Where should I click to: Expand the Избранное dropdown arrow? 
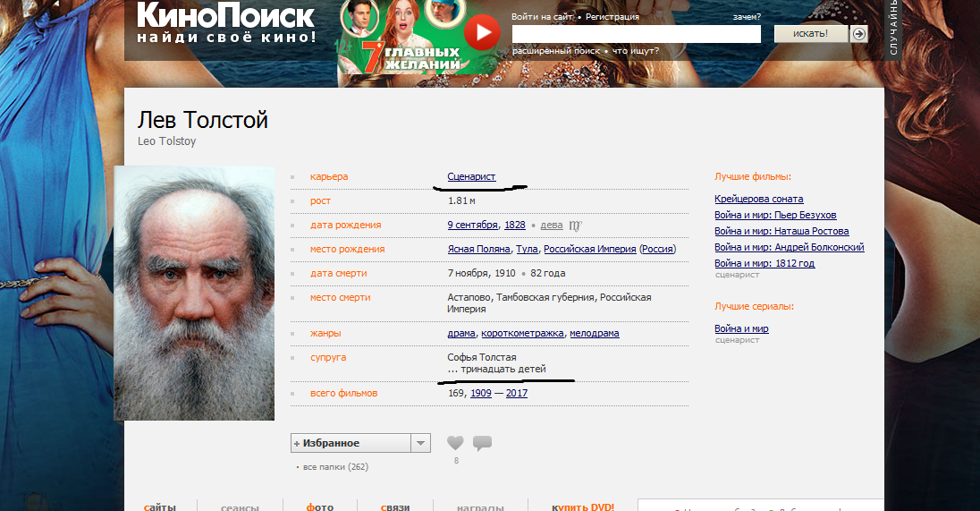tap(420, 443)
